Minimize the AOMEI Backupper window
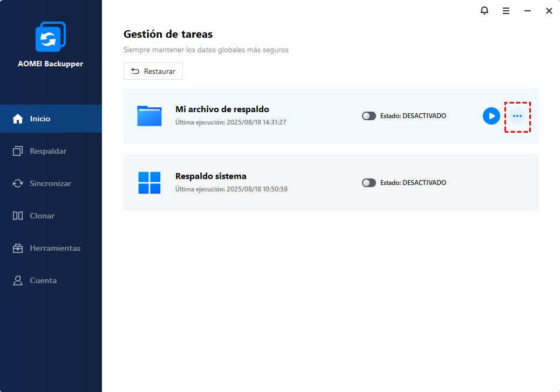The height and width of the screenshot is (392, 560). point(528,11)
